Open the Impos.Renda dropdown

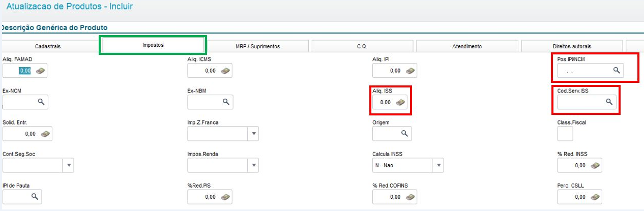point(253,166)
